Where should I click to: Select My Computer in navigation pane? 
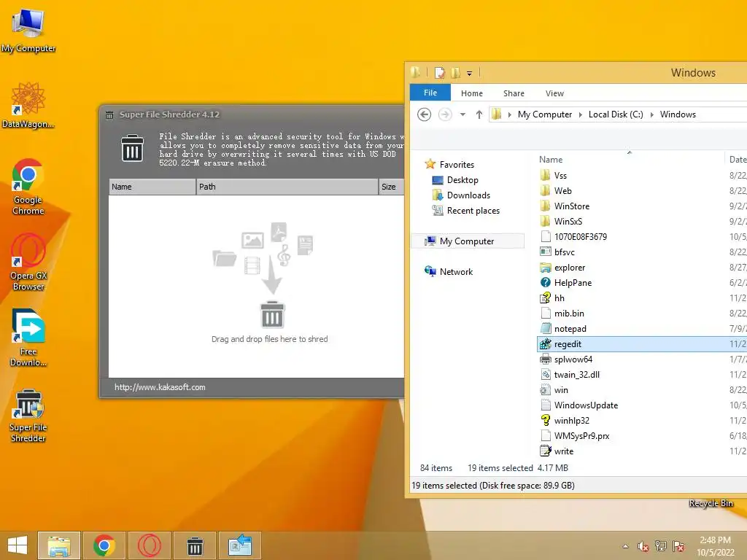point(468,241)
